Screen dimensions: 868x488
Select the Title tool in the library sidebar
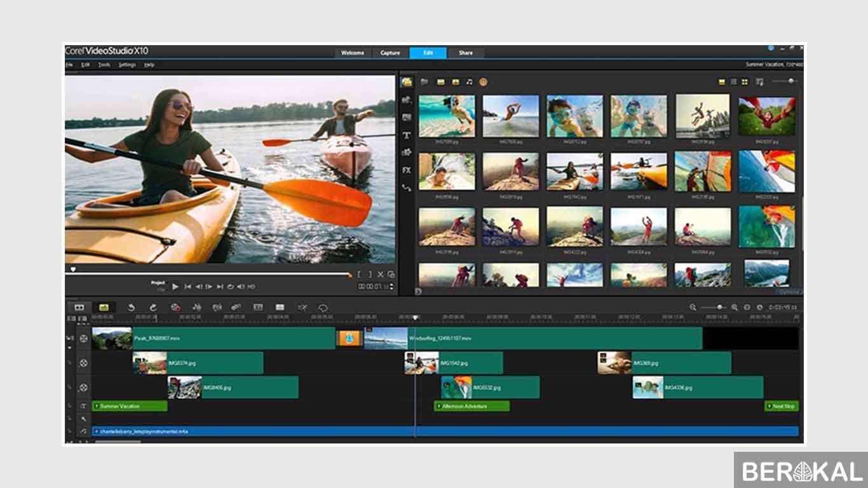pos(405,135)
